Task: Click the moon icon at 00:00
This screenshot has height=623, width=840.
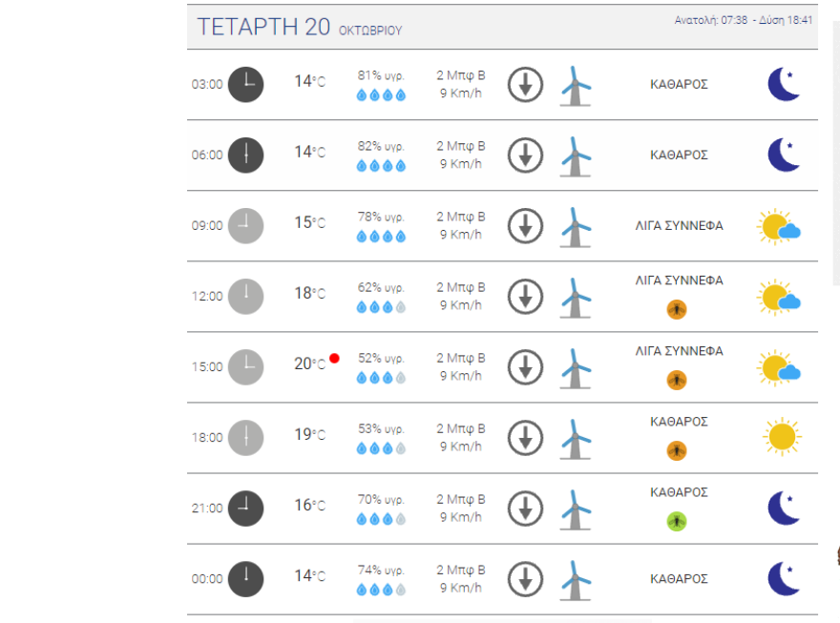Action: (784, 578)
